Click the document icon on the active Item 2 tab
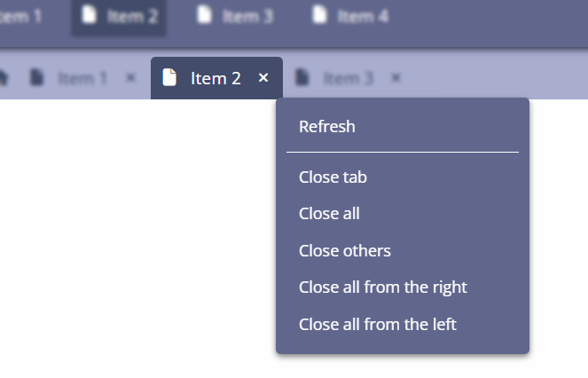 coord(169,78)
